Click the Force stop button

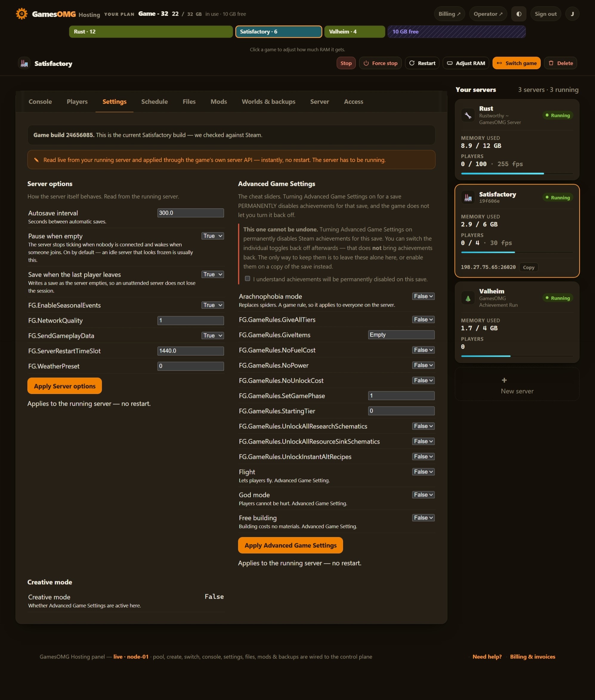[380, 63]
